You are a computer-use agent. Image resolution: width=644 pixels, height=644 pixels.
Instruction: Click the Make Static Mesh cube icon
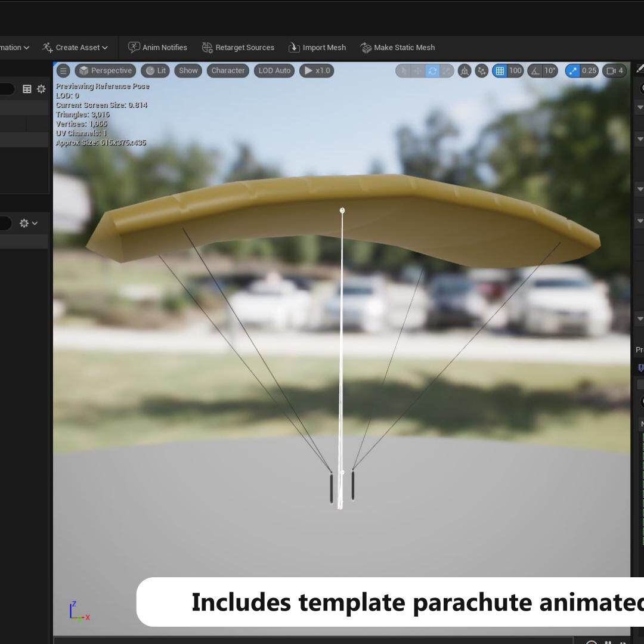tap(366, 48)
